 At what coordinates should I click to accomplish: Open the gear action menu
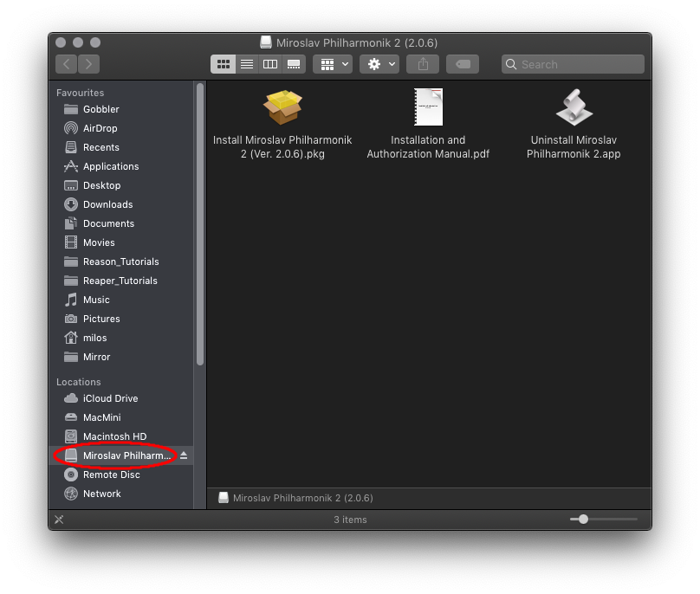[x=379, y=64]
